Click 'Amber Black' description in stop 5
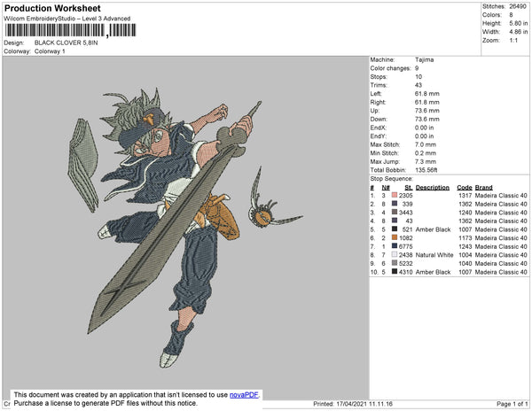Screen dimensions: 532x411 [433, 229]
